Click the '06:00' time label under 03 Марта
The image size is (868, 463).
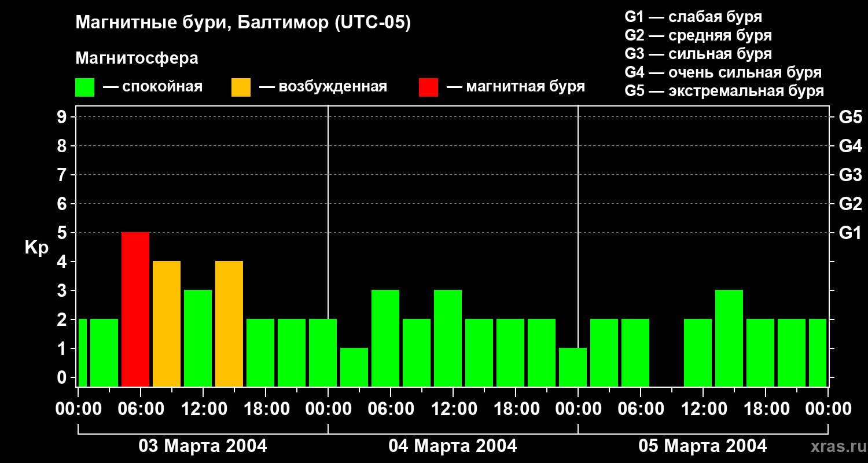click(x=141, y=409)
